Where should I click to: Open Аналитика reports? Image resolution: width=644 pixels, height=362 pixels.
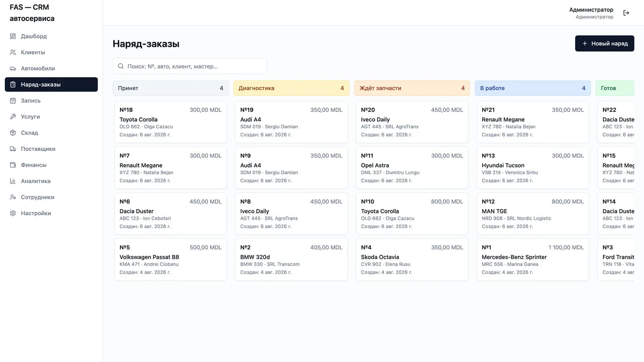tap(51, 181)
